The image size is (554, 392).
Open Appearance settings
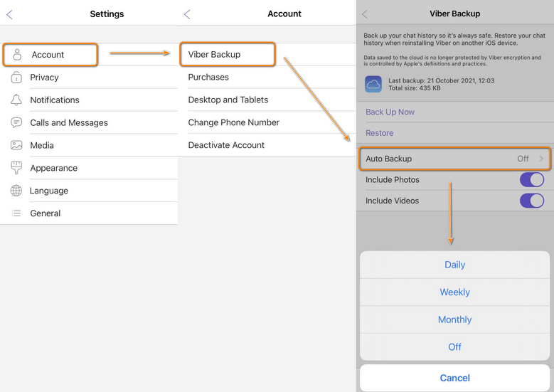[89, 168]
